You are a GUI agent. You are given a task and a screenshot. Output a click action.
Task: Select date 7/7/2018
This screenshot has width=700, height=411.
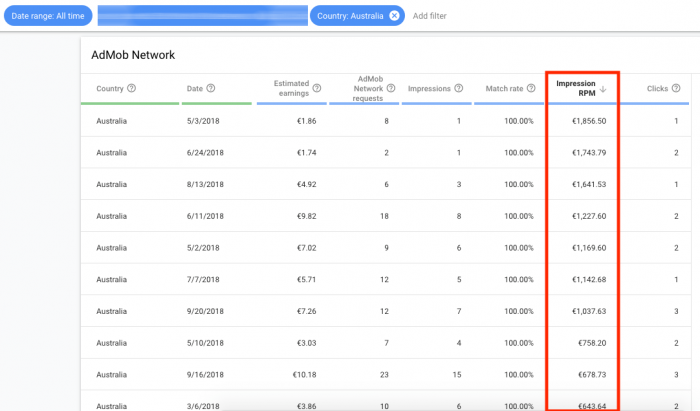(x=203, y=279)
